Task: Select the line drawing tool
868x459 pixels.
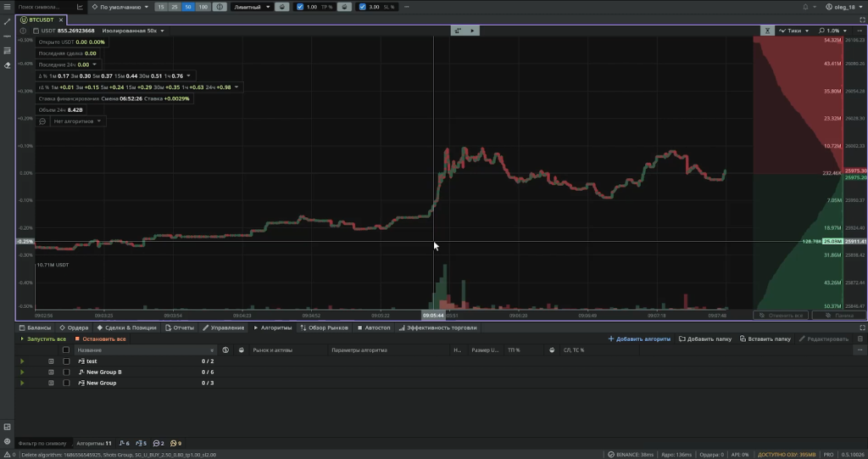Action: click(7, 22)
